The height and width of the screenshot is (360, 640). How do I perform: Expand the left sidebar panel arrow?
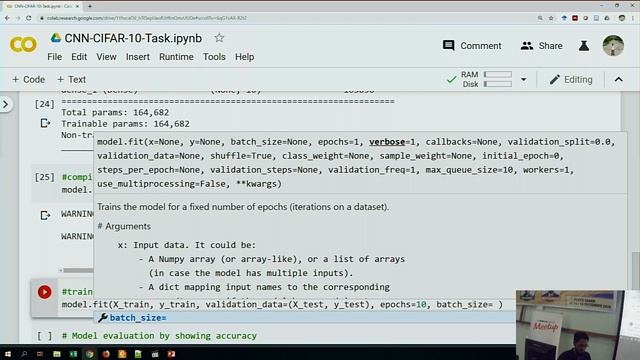click(6, 104)
